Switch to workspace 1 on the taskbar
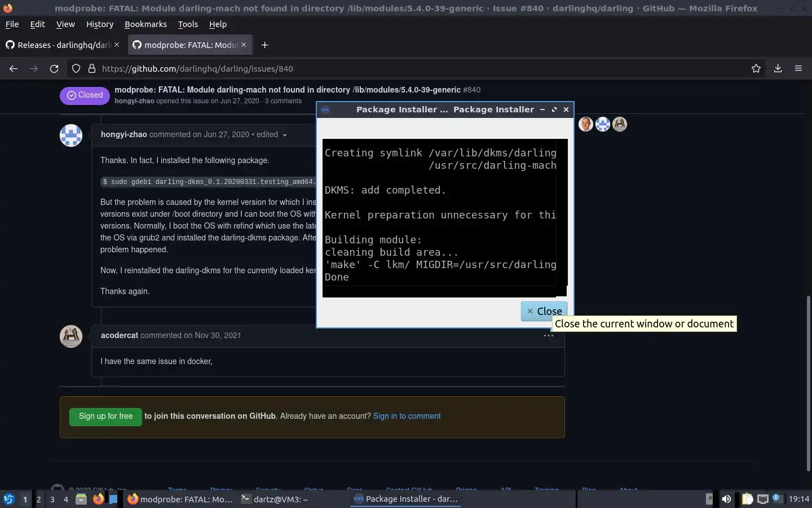The image size is (812, 508). 25,499
